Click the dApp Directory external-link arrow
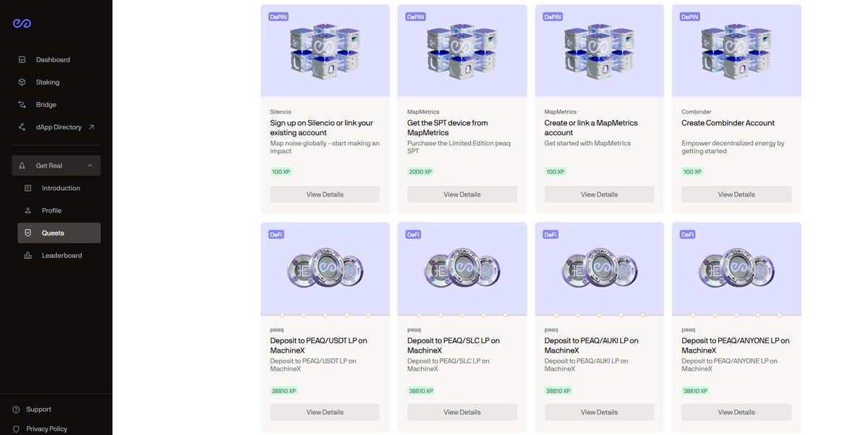 (91, 127)
